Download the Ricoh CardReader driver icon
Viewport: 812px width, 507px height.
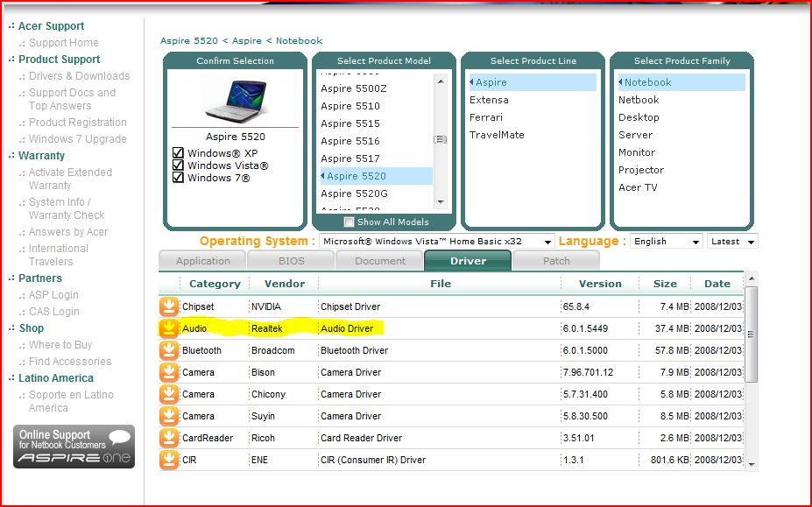point(168,438)
